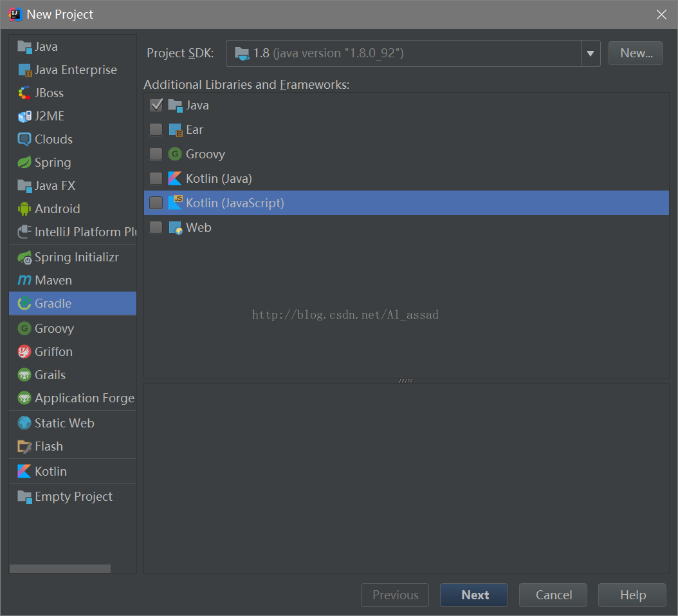This screenshot has width=678, height=616.
Task: Click the sidebar horizontal scrollbar
Action: click(x=60, y=569)
